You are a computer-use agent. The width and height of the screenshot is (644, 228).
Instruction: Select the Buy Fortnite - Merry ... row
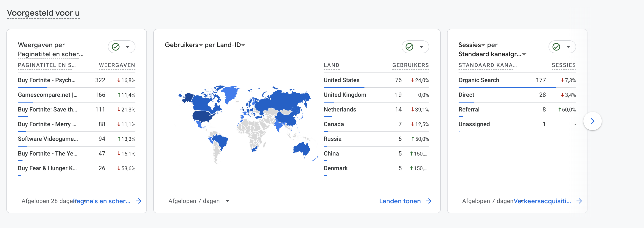[x=76, y=124]
